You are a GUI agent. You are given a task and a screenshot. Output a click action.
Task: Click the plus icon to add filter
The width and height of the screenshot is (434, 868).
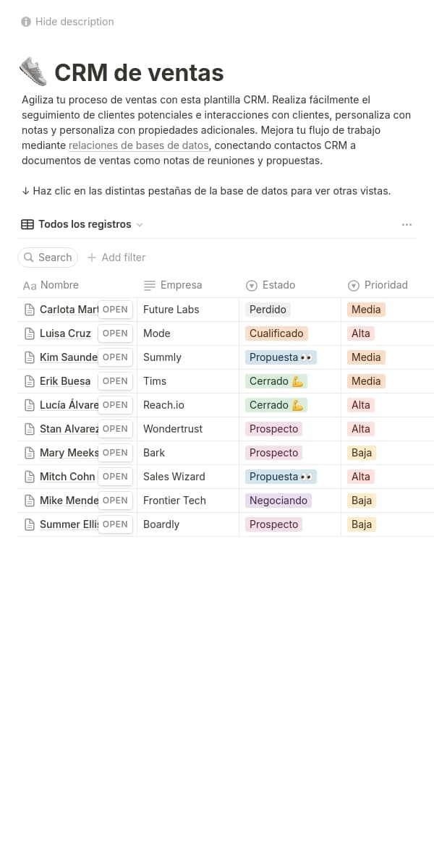[x=92, y=258]
